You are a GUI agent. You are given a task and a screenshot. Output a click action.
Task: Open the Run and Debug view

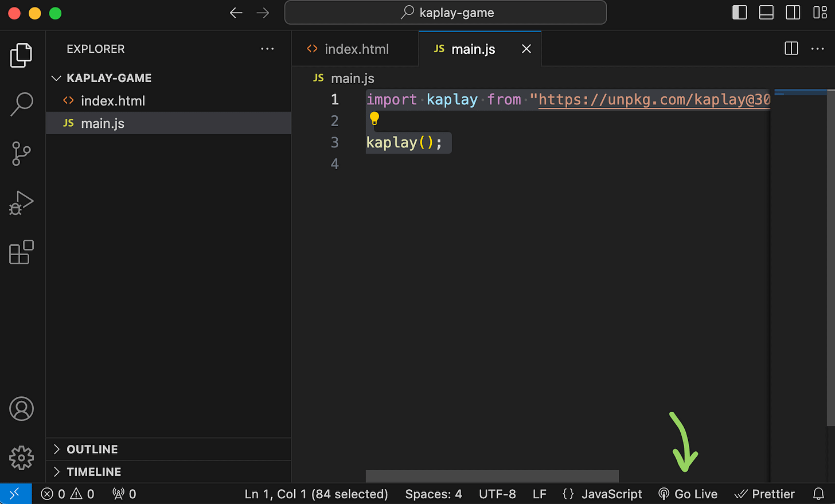point(21,203)
